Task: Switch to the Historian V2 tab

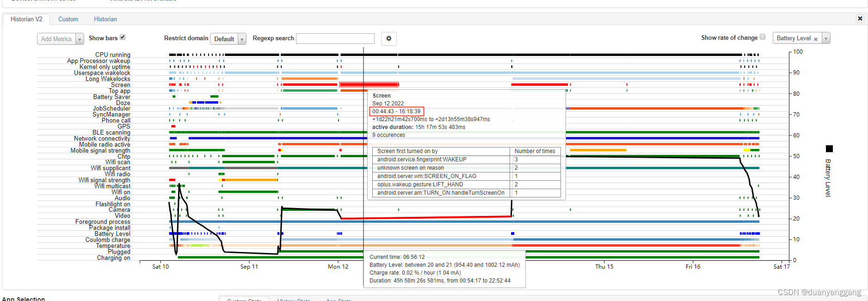Action: 26,19
